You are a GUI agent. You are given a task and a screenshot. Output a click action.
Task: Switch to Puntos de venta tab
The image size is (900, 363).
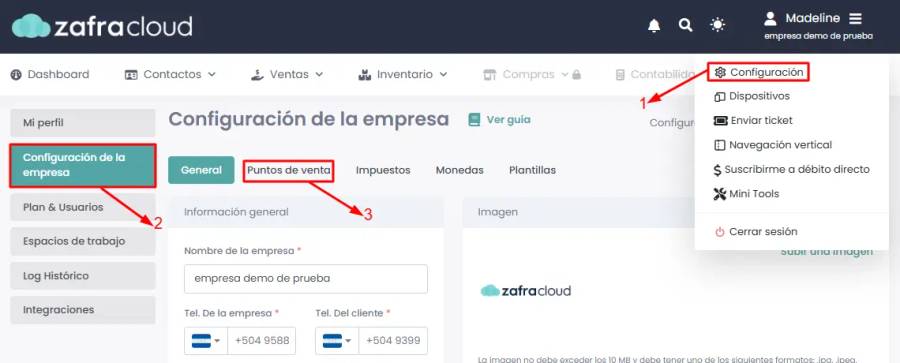[x=289, y=171]
